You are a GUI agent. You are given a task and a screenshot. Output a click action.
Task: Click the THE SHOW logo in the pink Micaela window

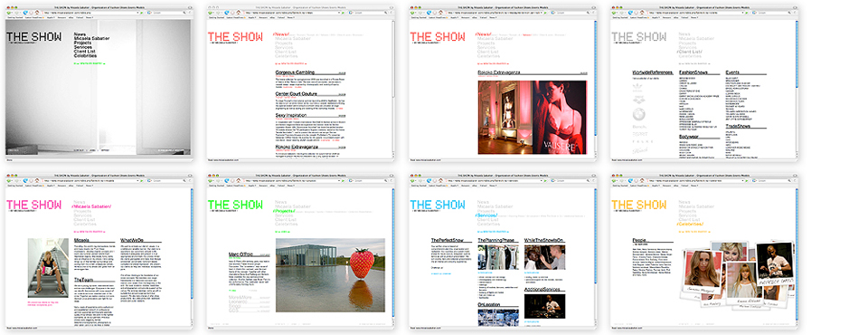tap(33, 205)
